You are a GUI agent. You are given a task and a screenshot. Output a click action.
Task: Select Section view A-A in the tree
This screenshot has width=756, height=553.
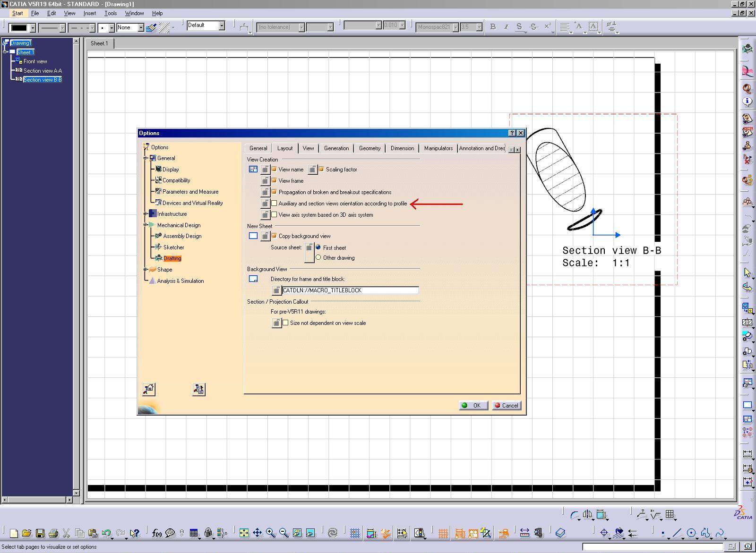(43, 70)
